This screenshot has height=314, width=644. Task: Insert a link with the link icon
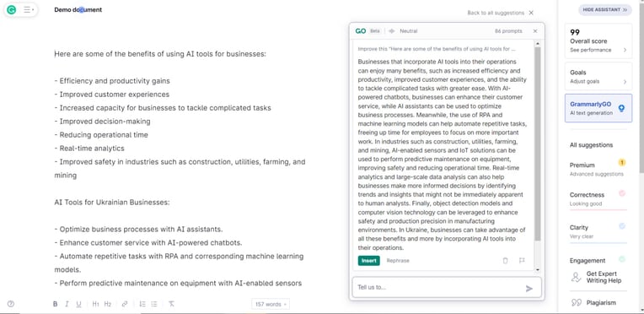(125, 304)
